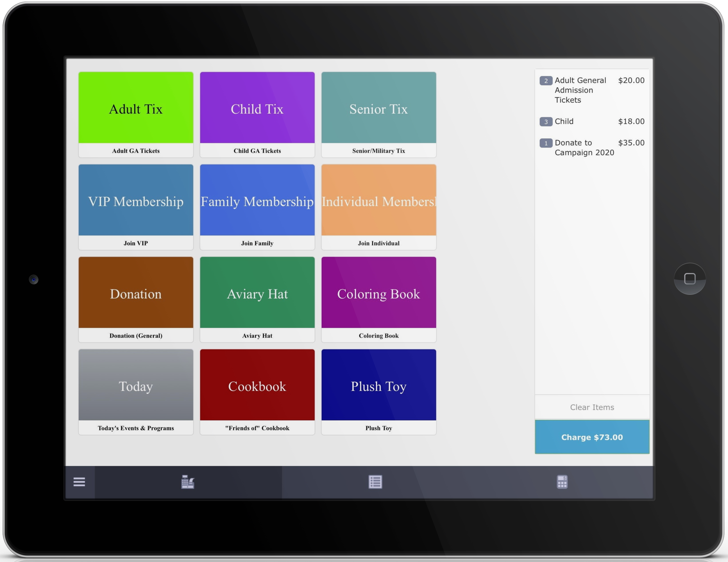Click the Clear Items button
The image size is (728, 562).
(x=592, y=406)
